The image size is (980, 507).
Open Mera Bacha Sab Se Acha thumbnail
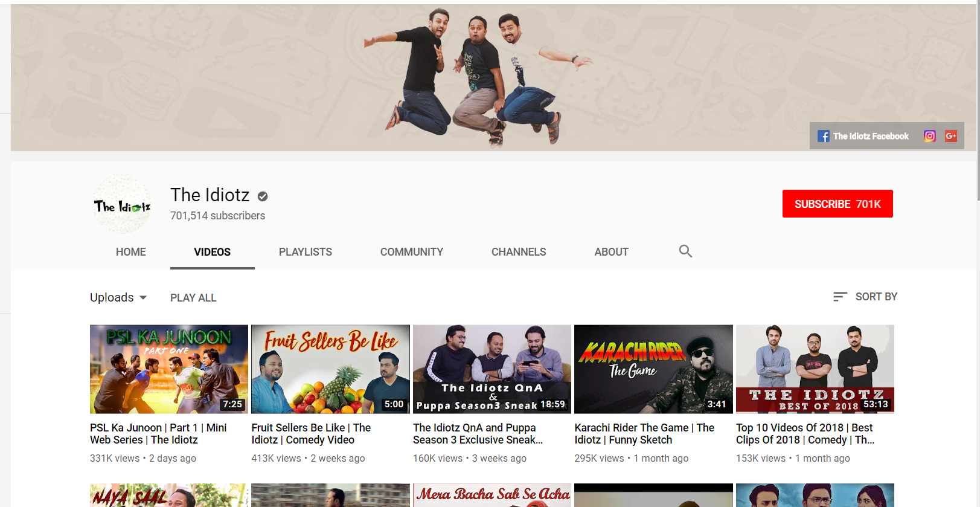click(x=492, y=496)
